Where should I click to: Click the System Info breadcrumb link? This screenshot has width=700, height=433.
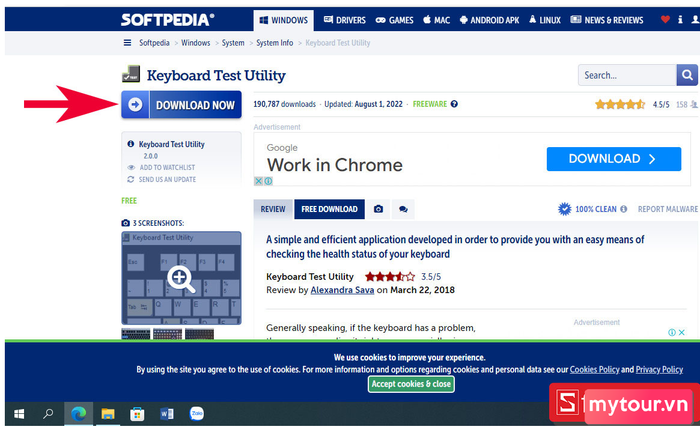[x=275, y=43]
